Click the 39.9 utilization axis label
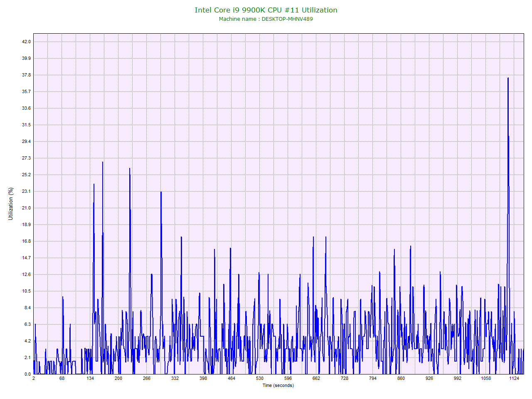532x399 pixels. coord(27,58)
